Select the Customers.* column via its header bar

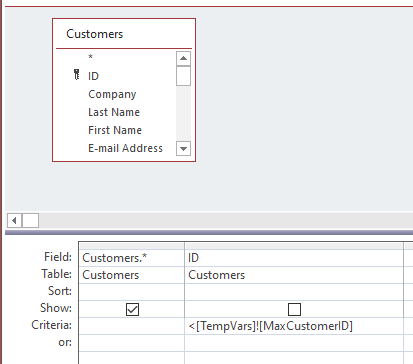tap(132, 246)
